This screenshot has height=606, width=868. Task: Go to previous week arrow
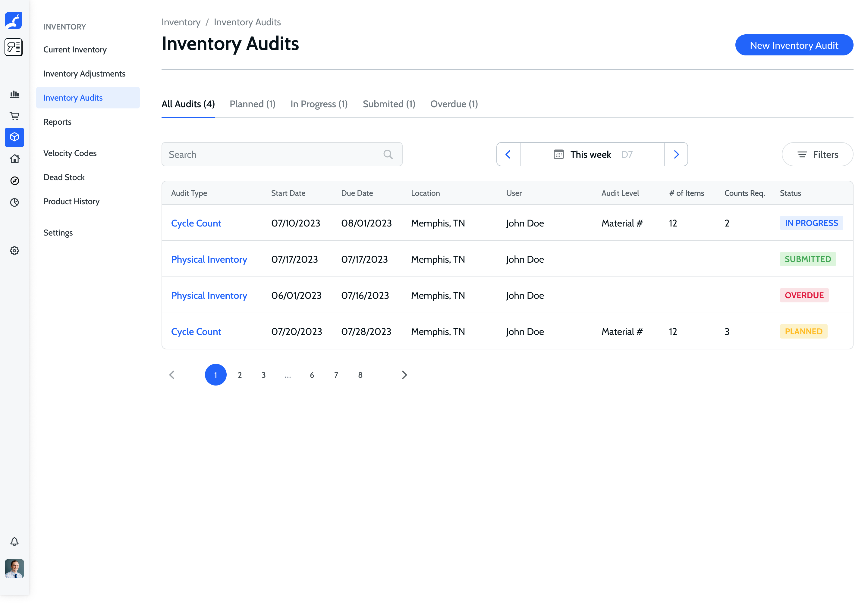(x=508, y=154)
